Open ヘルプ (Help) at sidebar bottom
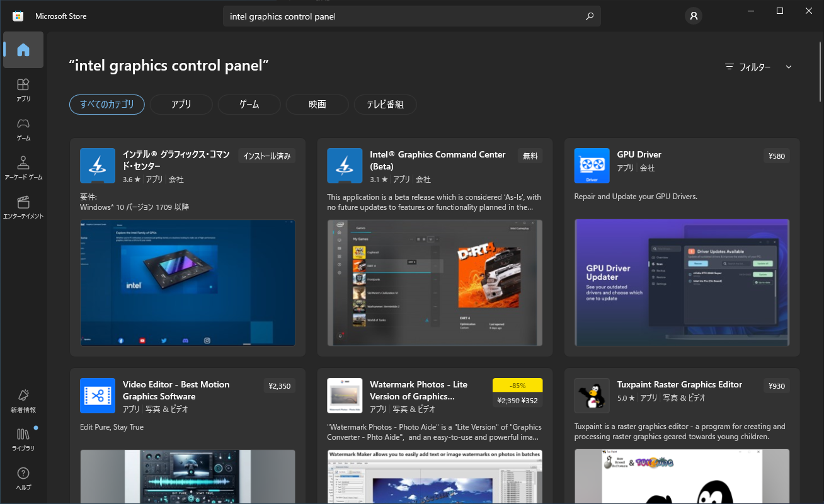The width and height of the screenshot is (824, 504). click(x=23, y=479)
